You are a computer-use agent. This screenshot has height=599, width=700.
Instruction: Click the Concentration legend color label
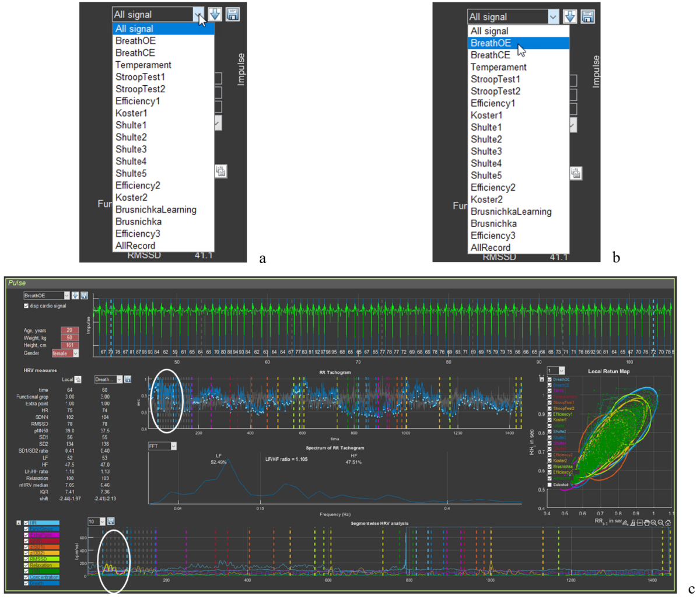click(44, 577)
